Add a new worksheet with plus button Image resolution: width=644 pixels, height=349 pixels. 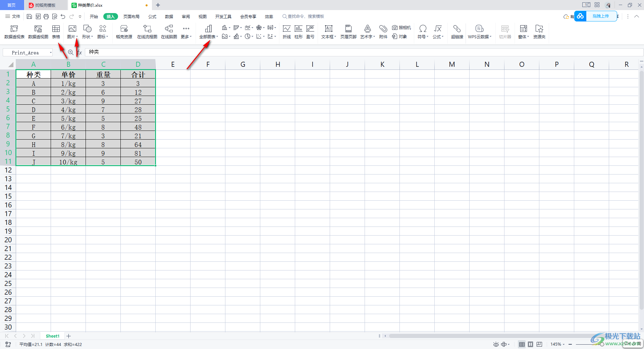click(x=68, y=336)
